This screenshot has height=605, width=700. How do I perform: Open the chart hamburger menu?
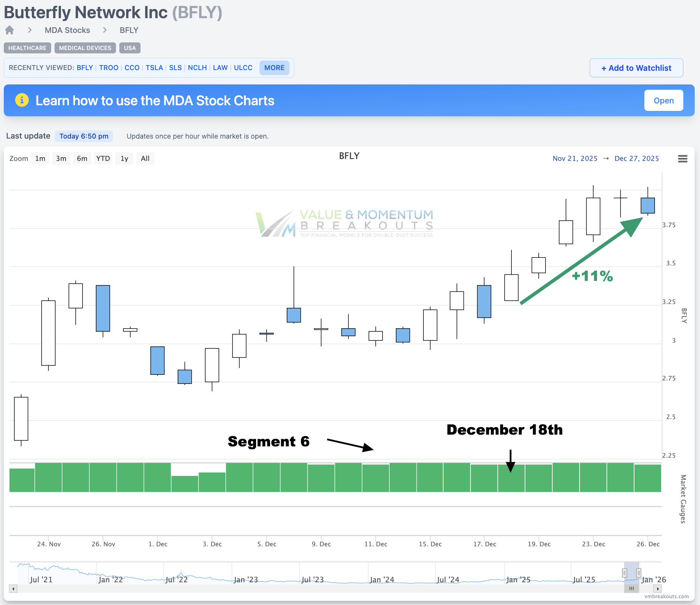[683, 159]
